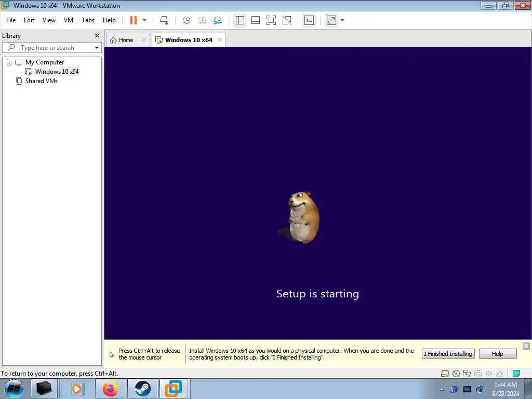The height and width of the screenshot is (399, 532).
Task: Show hidden system tray icons arrow
Action: (x=442, y=390)
